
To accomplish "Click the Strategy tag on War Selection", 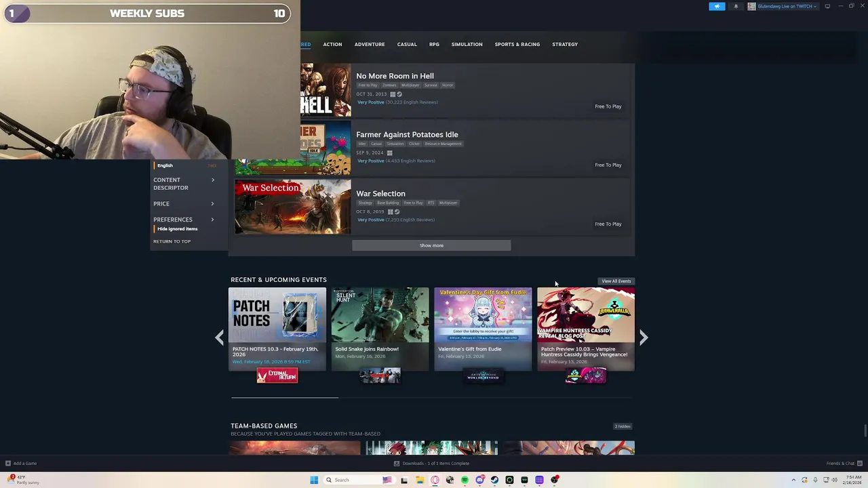I will [x=366, y=203].
